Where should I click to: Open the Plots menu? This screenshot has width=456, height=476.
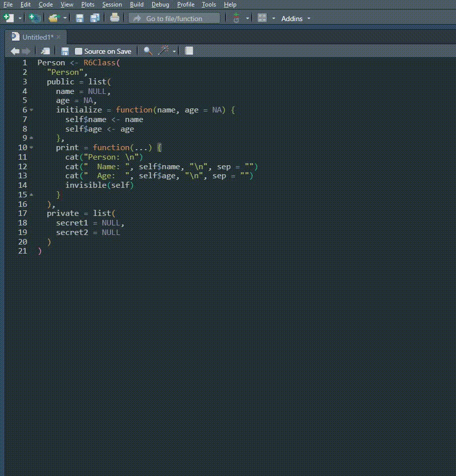[88, 5]
